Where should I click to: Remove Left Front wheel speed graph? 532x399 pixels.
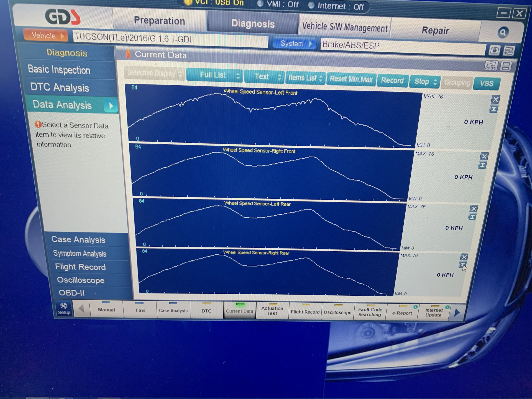(x=495, y=99)
